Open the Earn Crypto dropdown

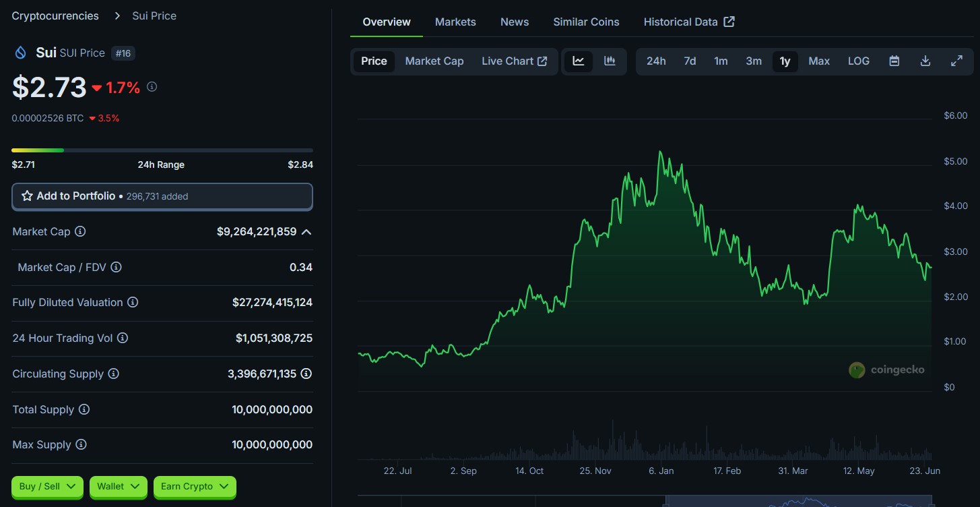195,486
